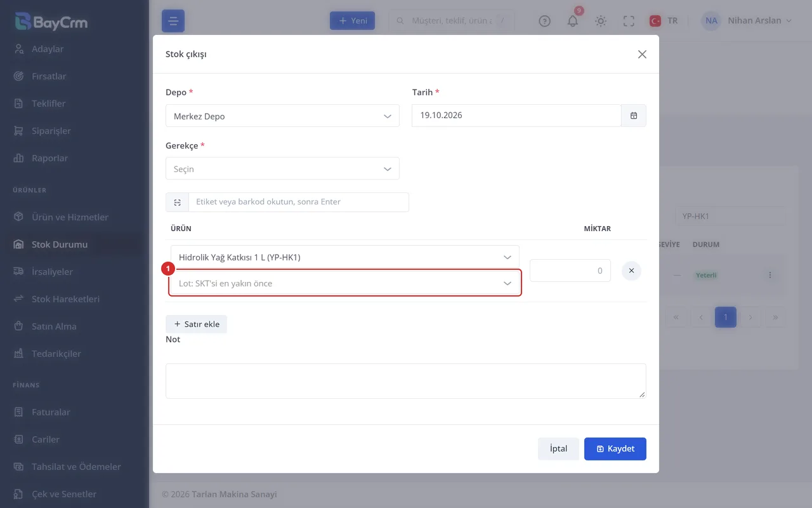This screenshot has width=812, height=508.
Task: Click the Ürün ve Hizmetler box icon
Action: 19,217
